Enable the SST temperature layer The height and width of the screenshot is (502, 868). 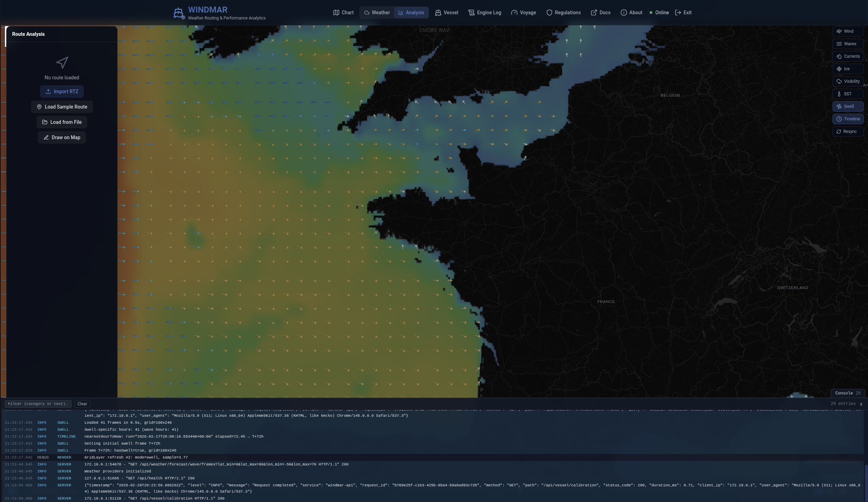(848, 94)
